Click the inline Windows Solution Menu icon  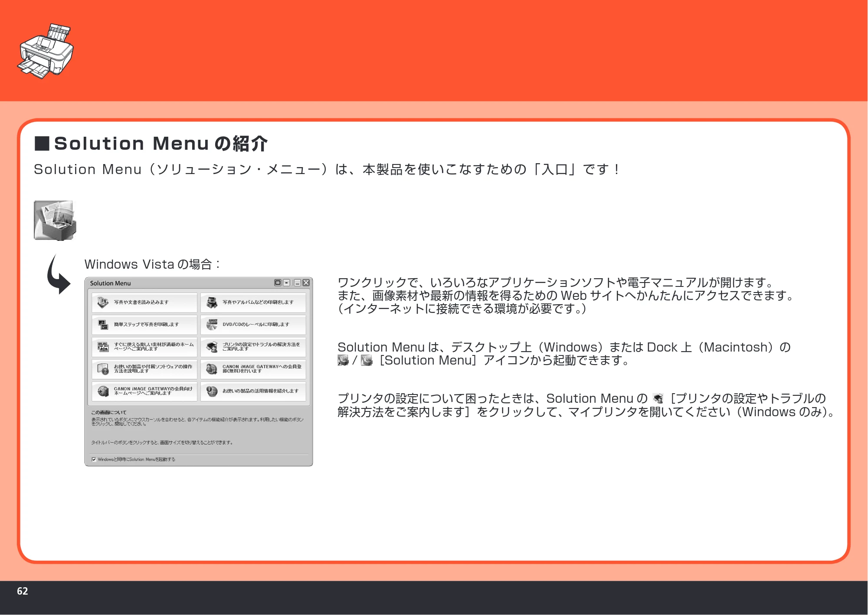tap(343, 360)
